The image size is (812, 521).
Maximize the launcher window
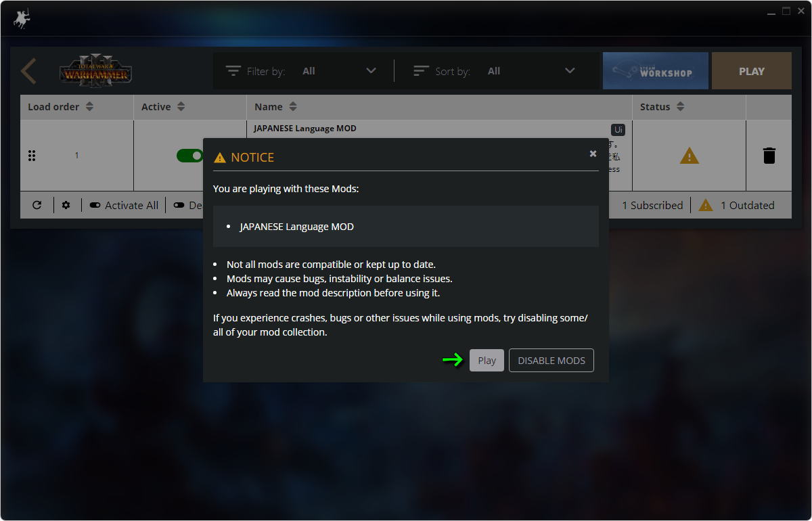(786, 12)
